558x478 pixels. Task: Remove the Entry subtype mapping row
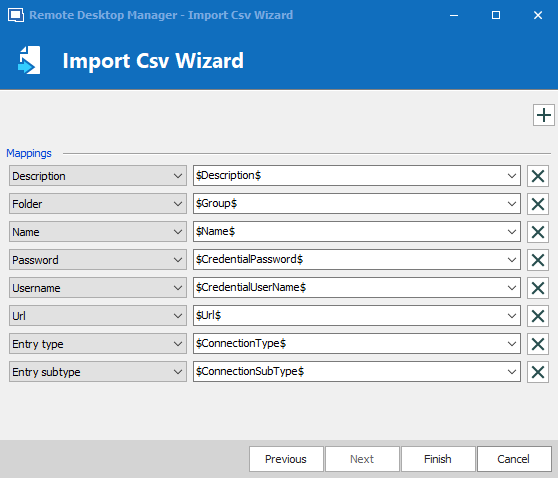(538, 372)
